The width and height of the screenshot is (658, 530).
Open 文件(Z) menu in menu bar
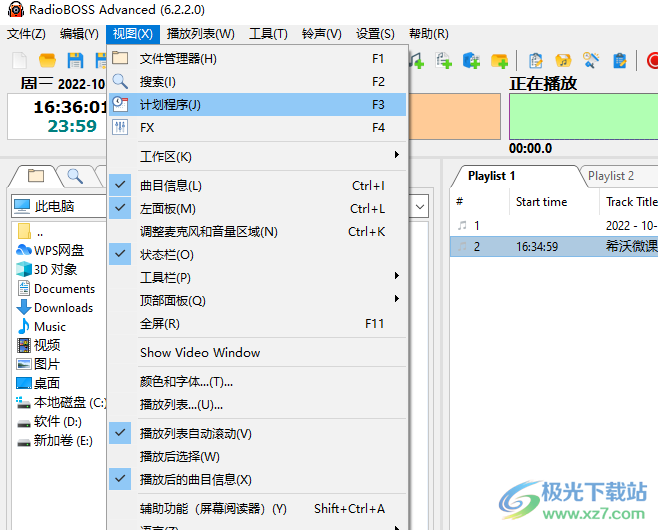click(26, 34)
